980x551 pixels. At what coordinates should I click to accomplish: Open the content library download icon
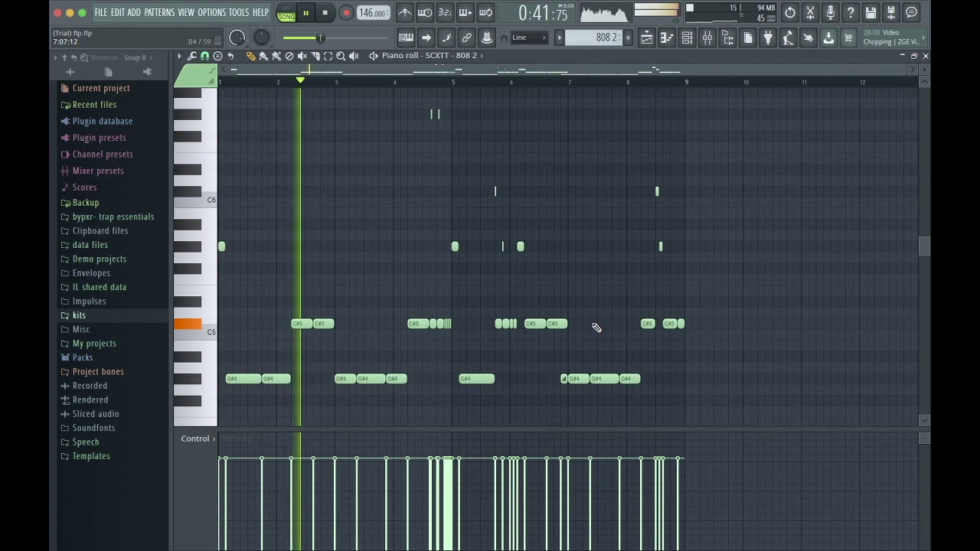point(828,38)
